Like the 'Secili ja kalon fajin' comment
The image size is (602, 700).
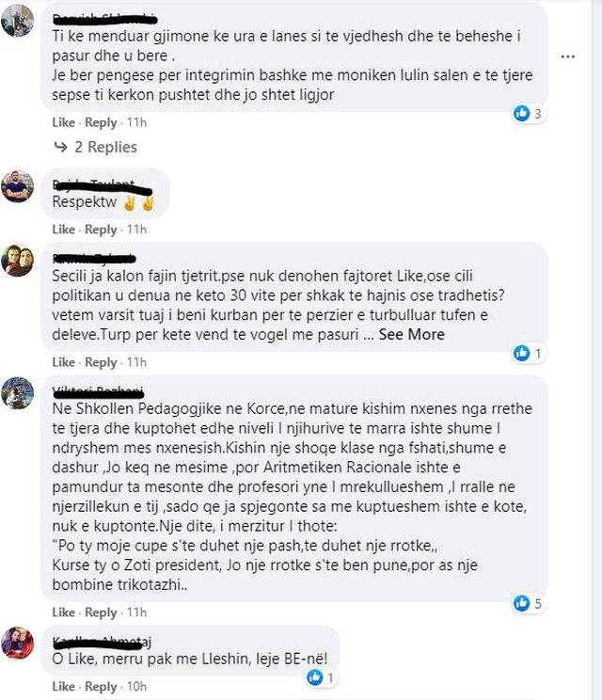point(63,362)
